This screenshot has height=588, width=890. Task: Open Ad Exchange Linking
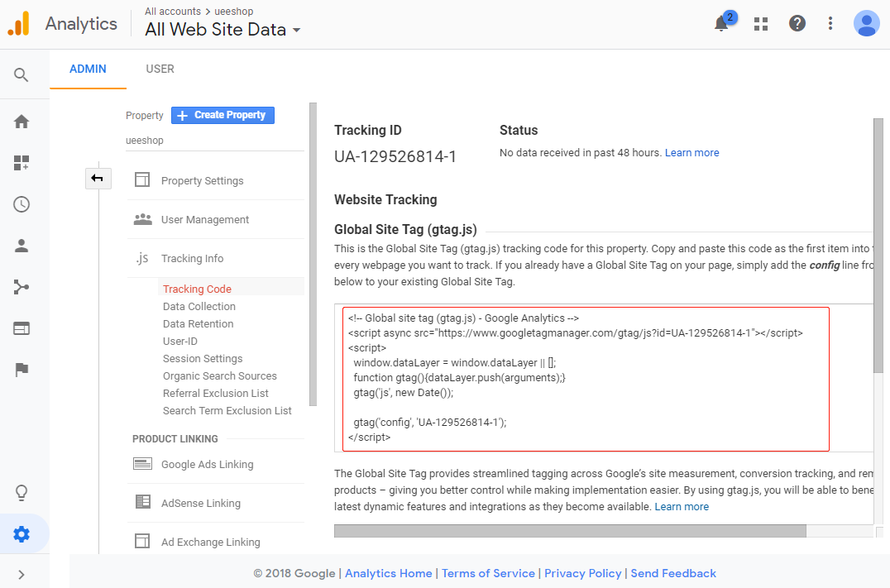pos(211,542)
